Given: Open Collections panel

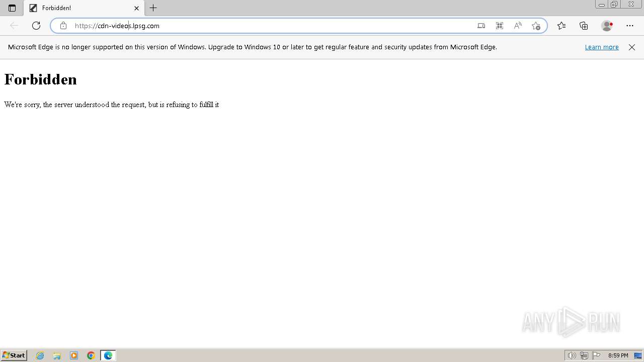Looking at the screenshot, I should (x=584, y=26).
